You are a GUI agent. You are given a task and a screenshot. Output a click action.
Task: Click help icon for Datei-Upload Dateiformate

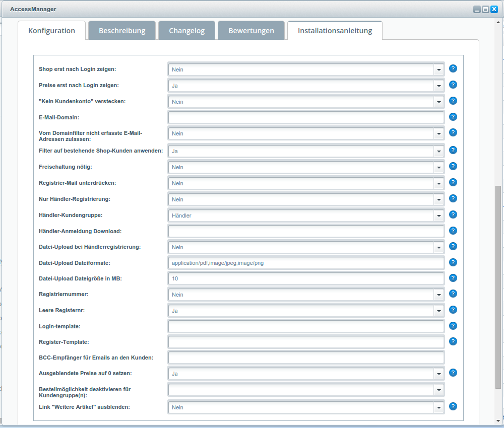point(453,262)
